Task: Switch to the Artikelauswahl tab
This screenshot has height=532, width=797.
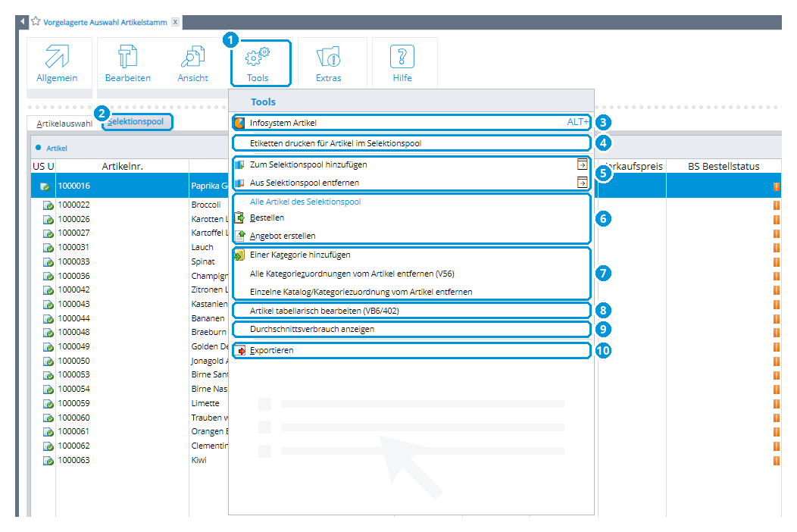Action: [64, 123]
